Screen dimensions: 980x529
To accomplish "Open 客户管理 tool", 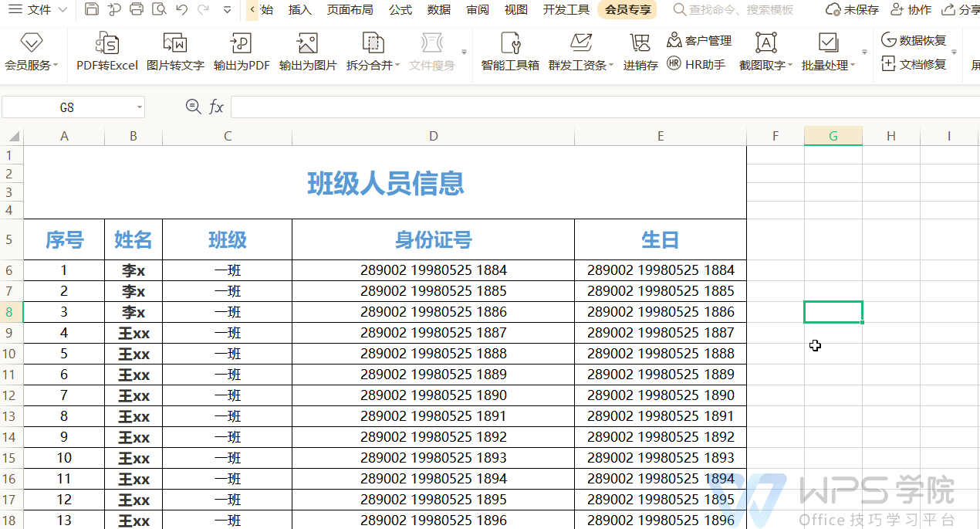I will coord(699,40).
